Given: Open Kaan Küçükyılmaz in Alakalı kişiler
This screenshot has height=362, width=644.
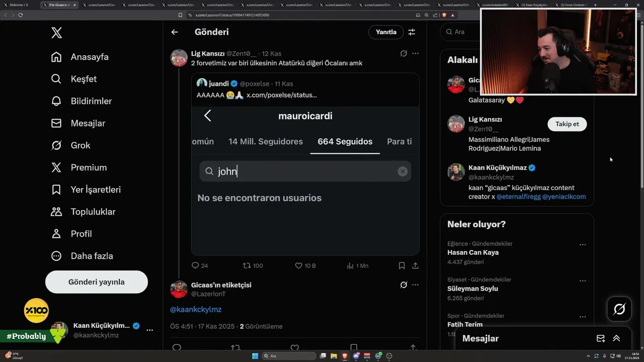Looking at the screenshot, I should pos(497,168).
